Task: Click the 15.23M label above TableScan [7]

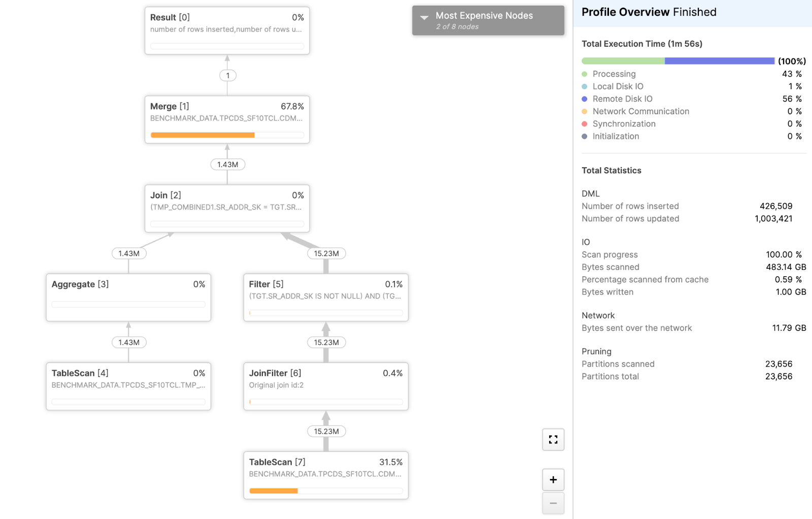Action: tap(326, 431)
